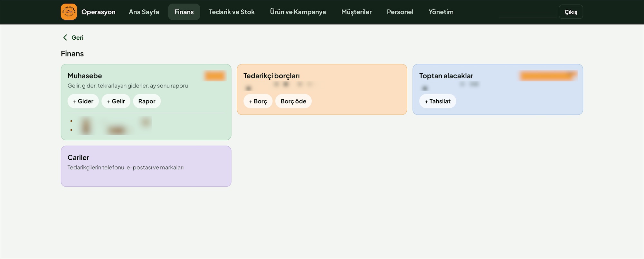
Task: Click the Operasyon brand name text
Action: point(99,12)
